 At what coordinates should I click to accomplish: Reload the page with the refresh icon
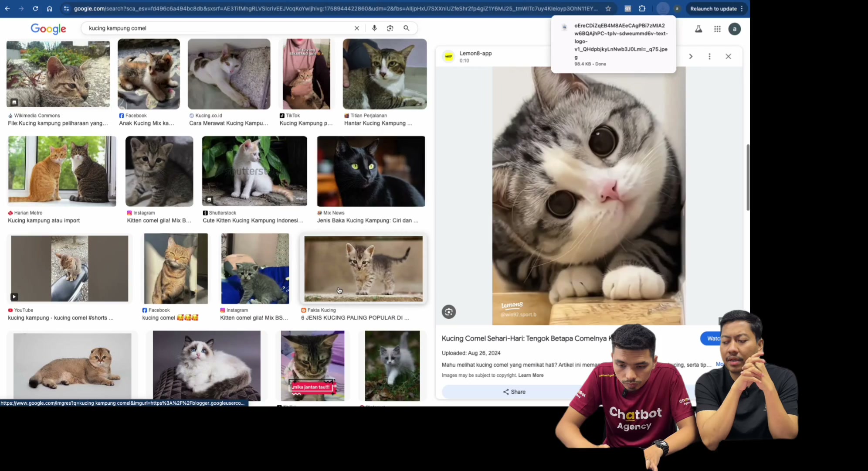click(35, 8)
